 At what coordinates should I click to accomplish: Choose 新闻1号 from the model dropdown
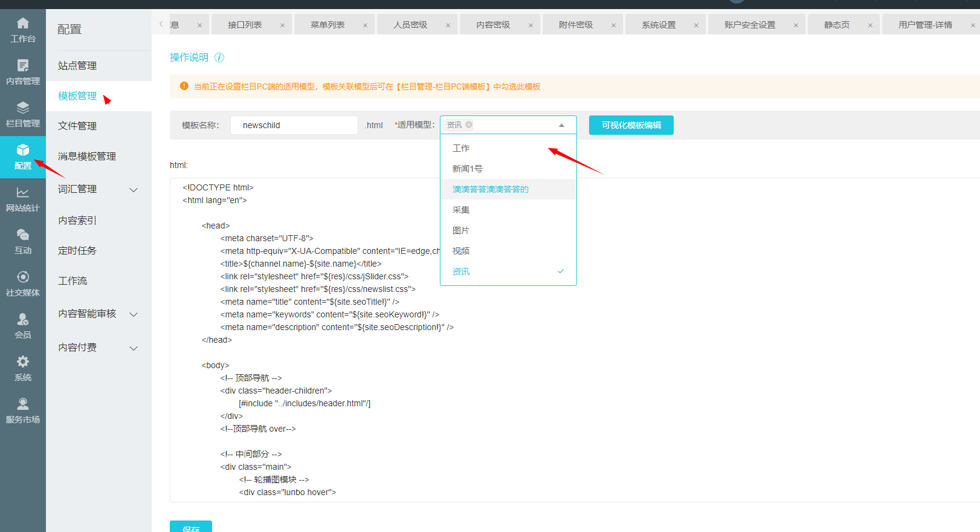[x=508, y=169]
